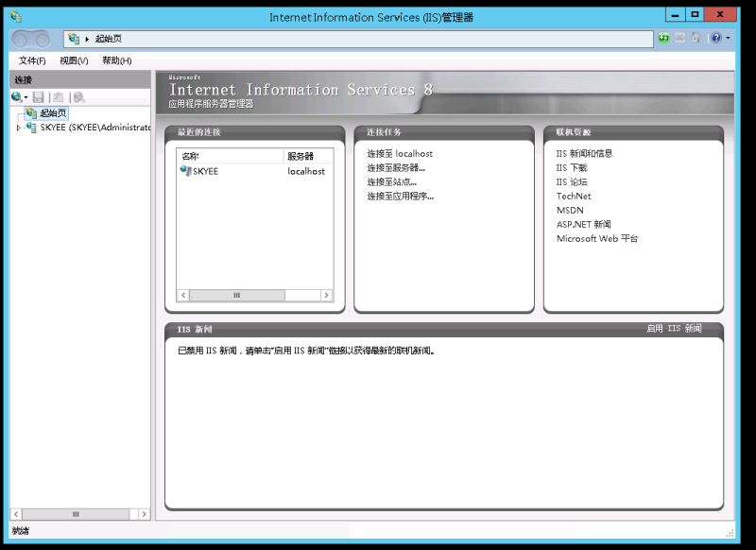Open the ASP.NET 新闻 link
Viewport: 756px width, 550px height.
click(583, 224)
